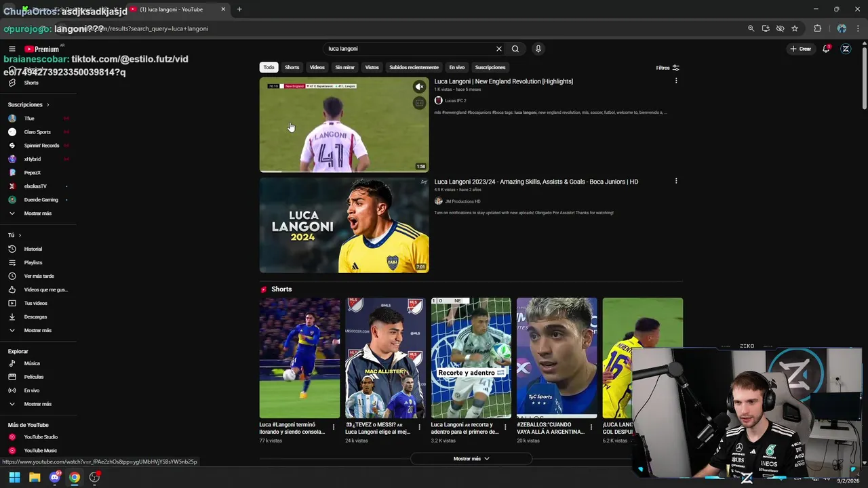
Task: Open the 'Recorte y adentro' Short
Action: tap(471, 358)
